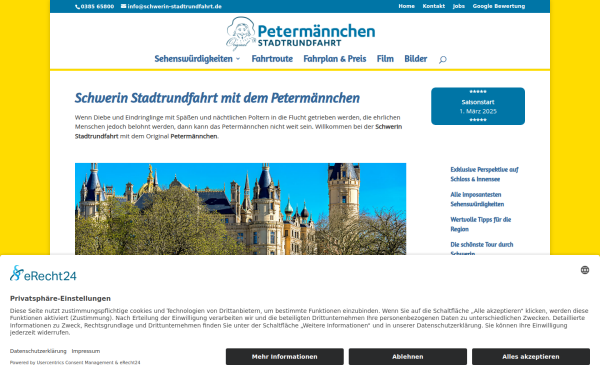The height and width of the screenshot is (375, 600).
Task: Click the phone number 0385 65800
Action: tap(98, 7)
